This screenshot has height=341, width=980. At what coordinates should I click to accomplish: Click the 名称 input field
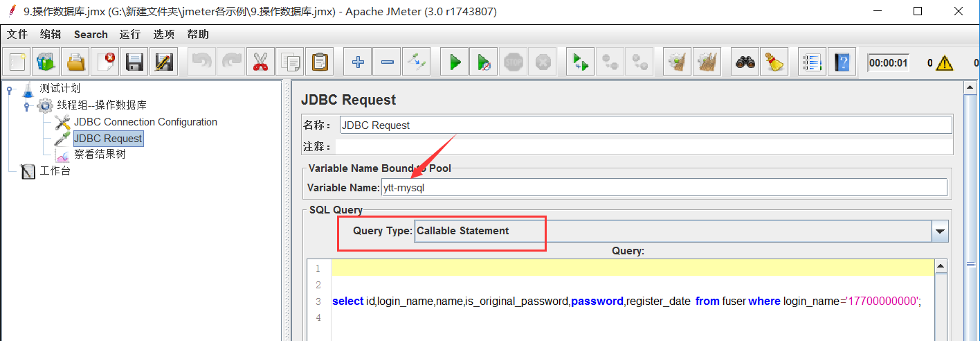[646, 125]
